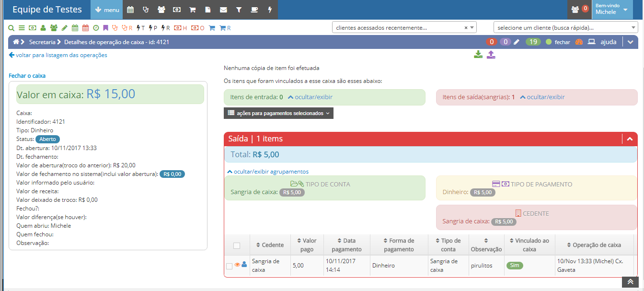
Task: Click the filter funnel icon in top bar
Action: click(x=239, y=10)
